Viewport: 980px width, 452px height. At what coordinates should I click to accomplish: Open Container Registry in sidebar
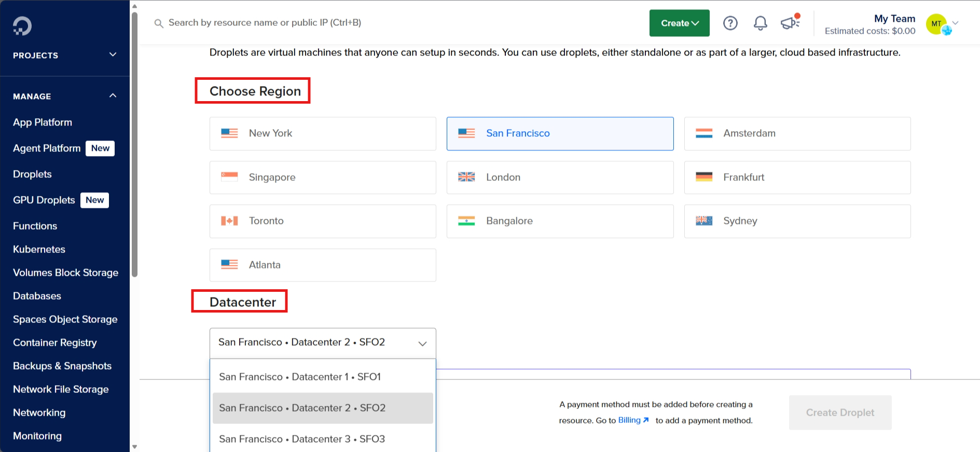click(x=54, y=343)
